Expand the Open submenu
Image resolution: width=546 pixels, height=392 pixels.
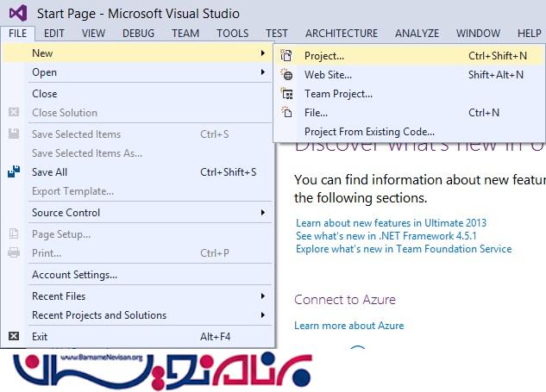pos(138,72)
